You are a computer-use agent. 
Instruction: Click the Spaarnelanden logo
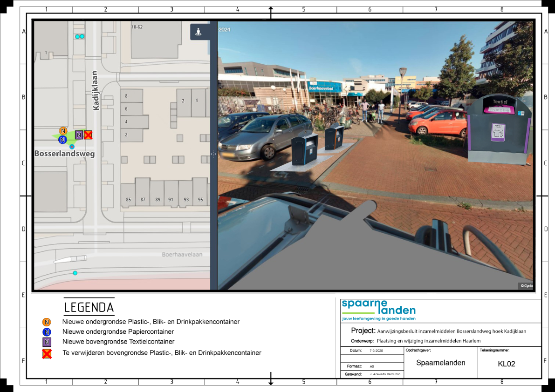tap(378, 310)
